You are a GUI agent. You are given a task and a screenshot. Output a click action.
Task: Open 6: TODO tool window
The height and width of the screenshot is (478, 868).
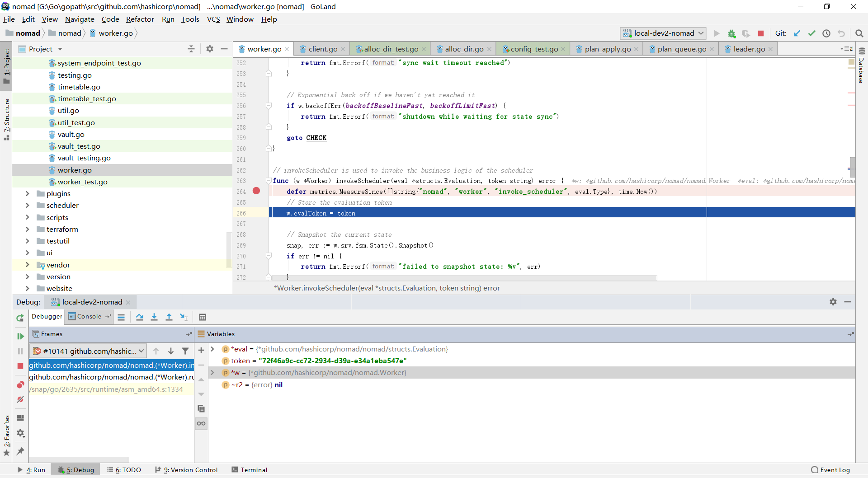124,470
